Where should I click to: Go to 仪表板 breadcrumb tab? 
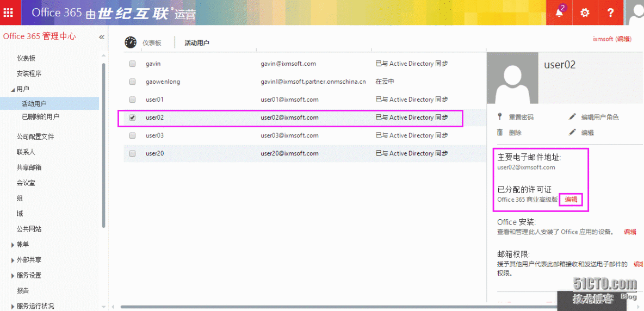[x=152, y=42]
